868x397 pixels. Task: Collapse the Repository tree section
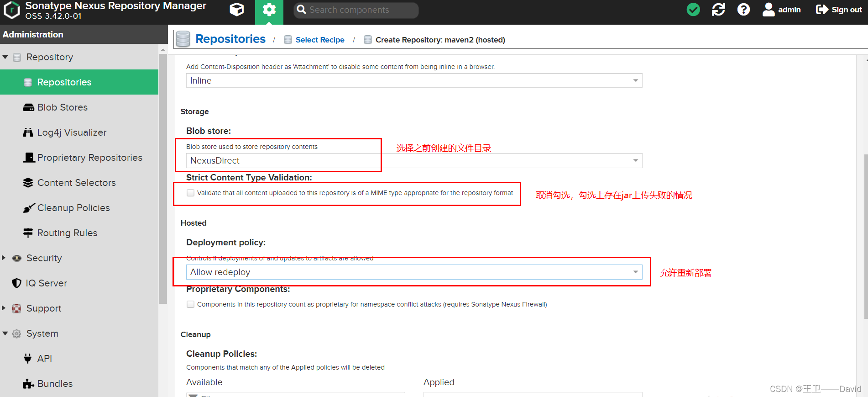click(5, 57)
